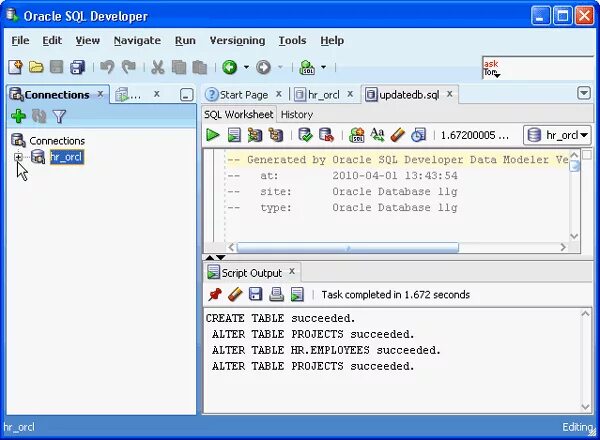
Task: Click the editor horizontal scrollbar thumb
Action: click(347, 248)
